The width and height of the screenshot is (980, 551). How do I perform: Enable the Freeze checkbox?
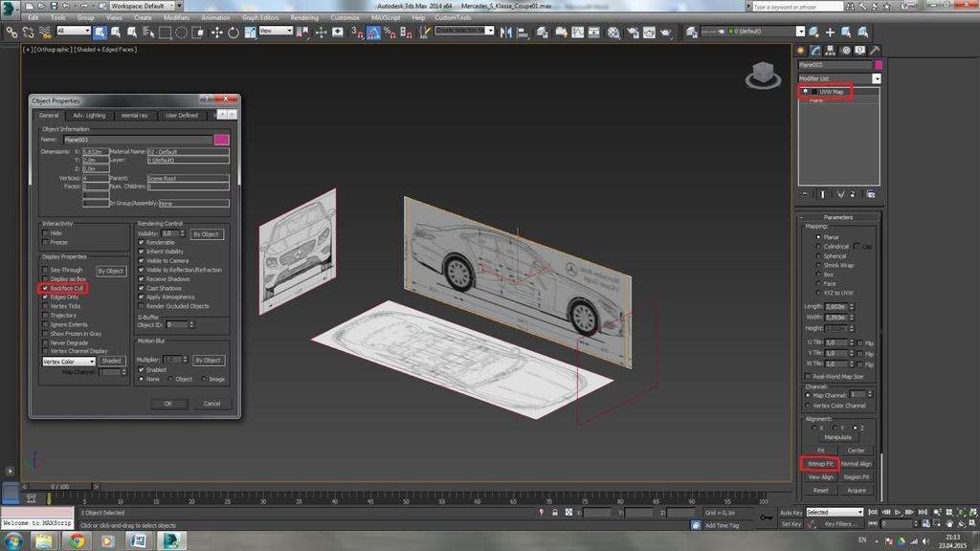click(x=45, y=242)
